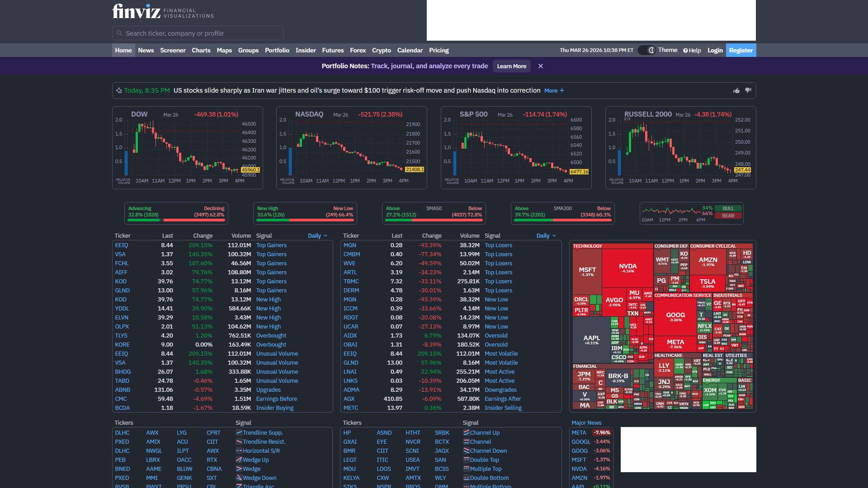The image size is (868, 488).
Task: Click the sparkle icon beside the news story
Action: 118,90
